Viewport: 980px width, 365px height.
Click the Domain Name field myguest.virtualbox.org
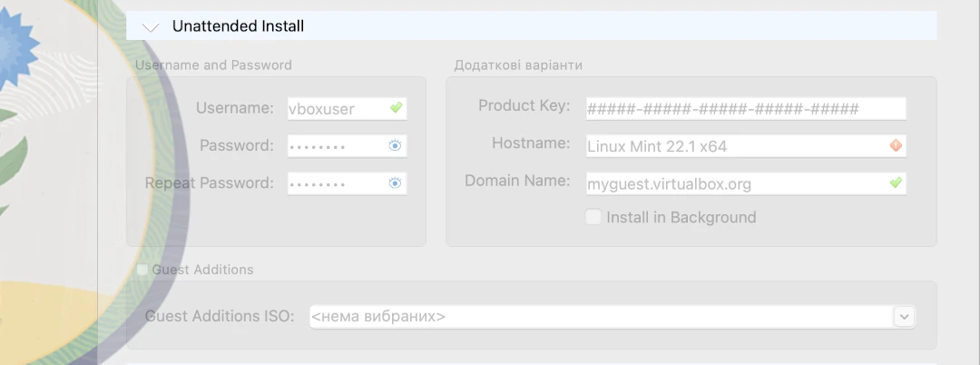click(x=746, y=183)
